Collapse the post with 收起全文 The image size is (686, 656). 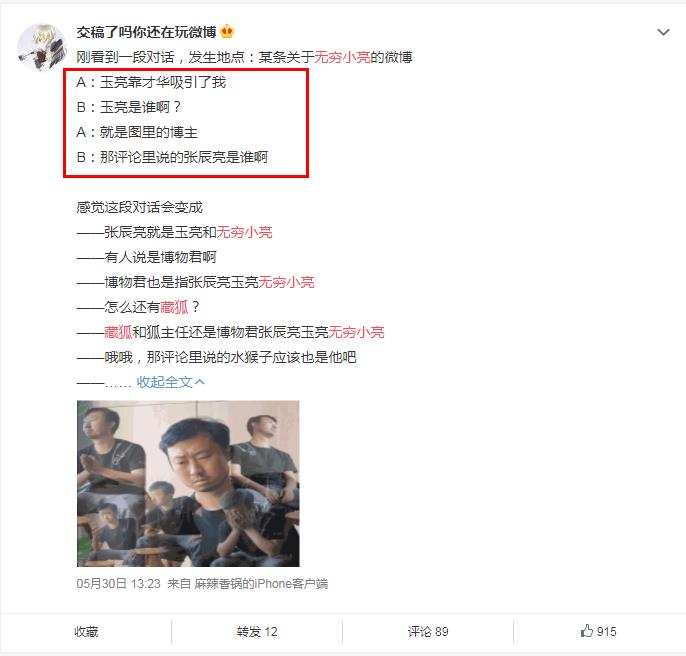[164, 382]
